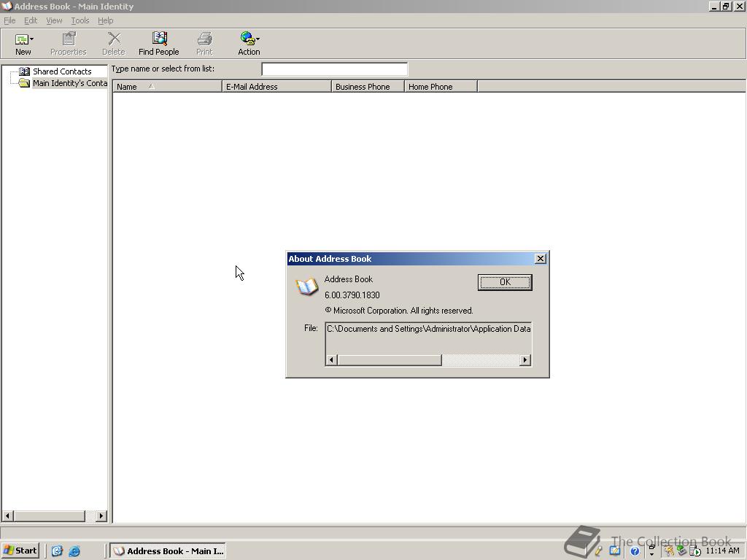Open the Tools menu
Viewport: 747px width, 560px height.
80,20
